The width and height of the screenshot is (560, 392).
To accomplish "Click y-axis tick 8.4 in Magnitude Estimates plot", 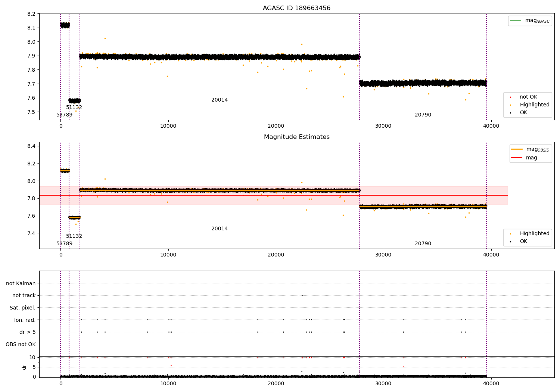I will 31,146.
